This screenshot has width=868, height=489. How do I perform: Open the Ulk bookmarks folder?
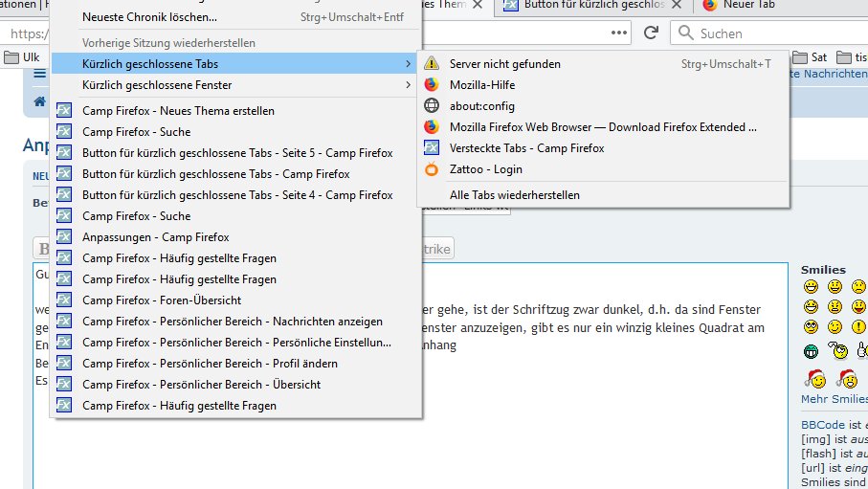tap(22, 57)
